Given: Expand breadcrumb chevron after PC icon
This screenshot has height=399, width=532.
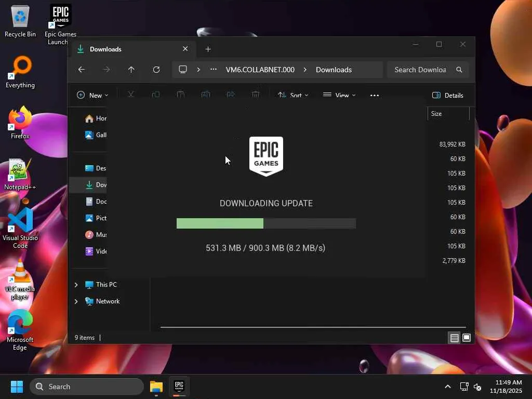Looking at the screenshot, I should coord(198,70).
